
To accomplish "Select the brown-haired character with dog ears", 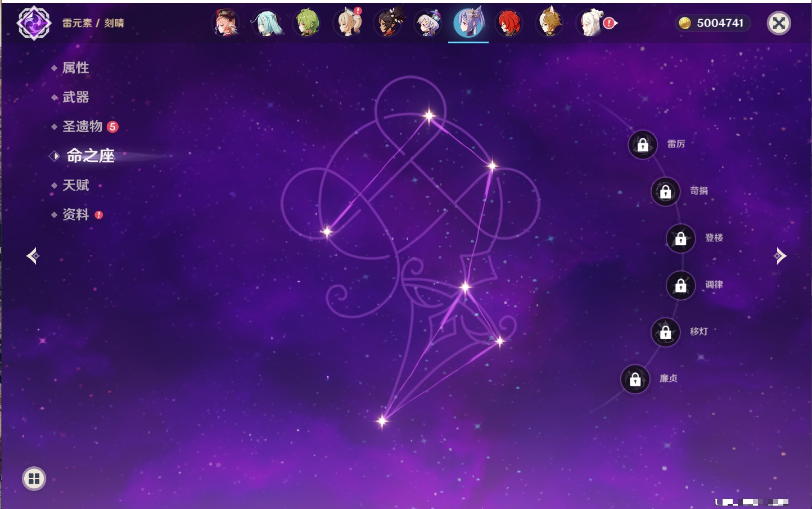I will click(x=549, y=23).
